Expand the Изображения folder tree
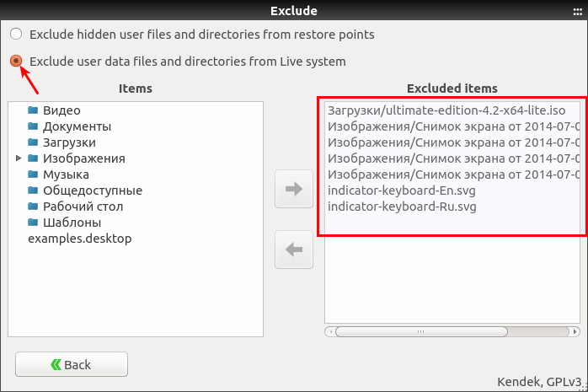 click(19, 158)
